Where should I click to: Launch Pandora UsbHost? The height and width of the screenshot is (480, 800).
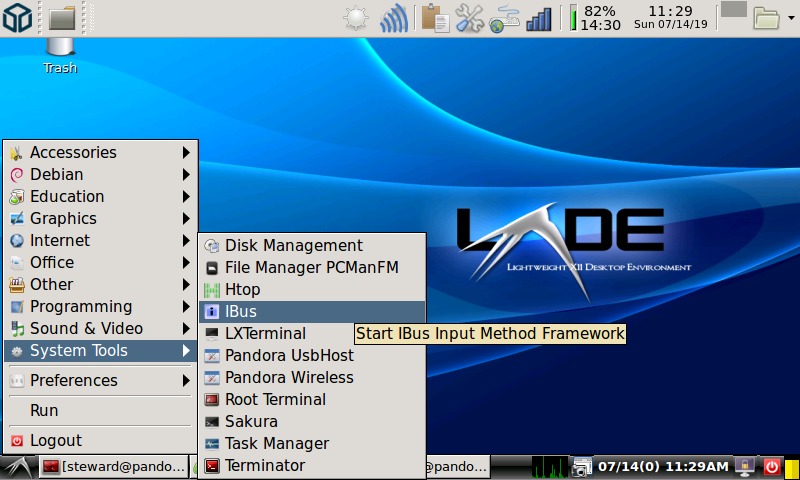312,355
